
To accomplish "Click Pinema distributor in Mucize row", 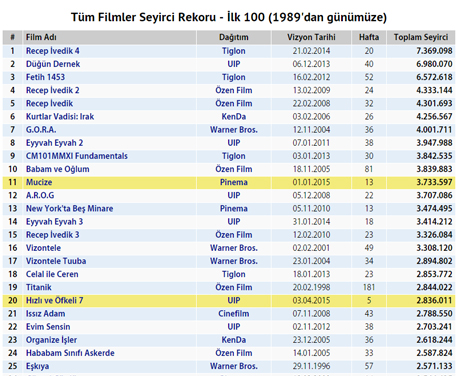I will pyautogui.click(x=234, y=182).
